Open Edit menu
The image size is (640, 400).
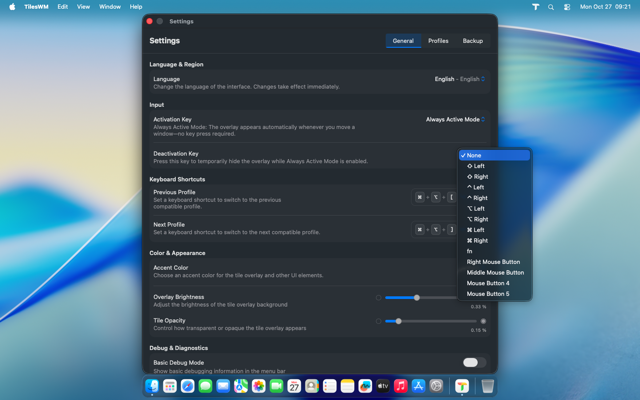tap(62, 7)
